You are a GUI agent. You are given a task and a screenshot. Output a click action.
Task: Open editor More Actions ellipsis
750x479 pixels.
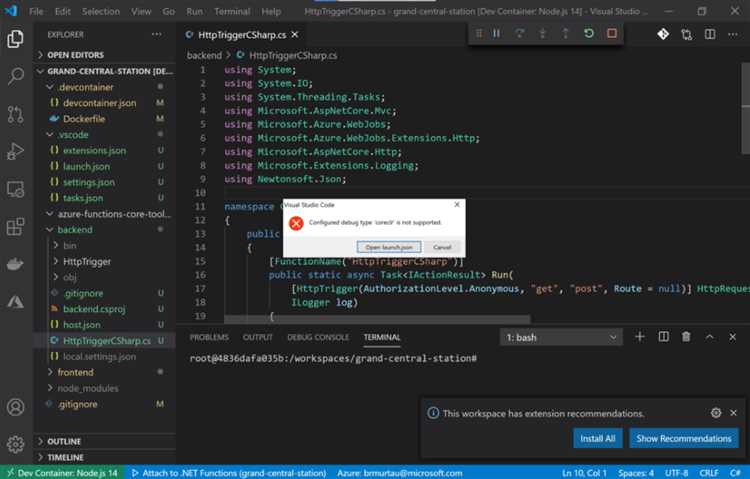(733, 34)
